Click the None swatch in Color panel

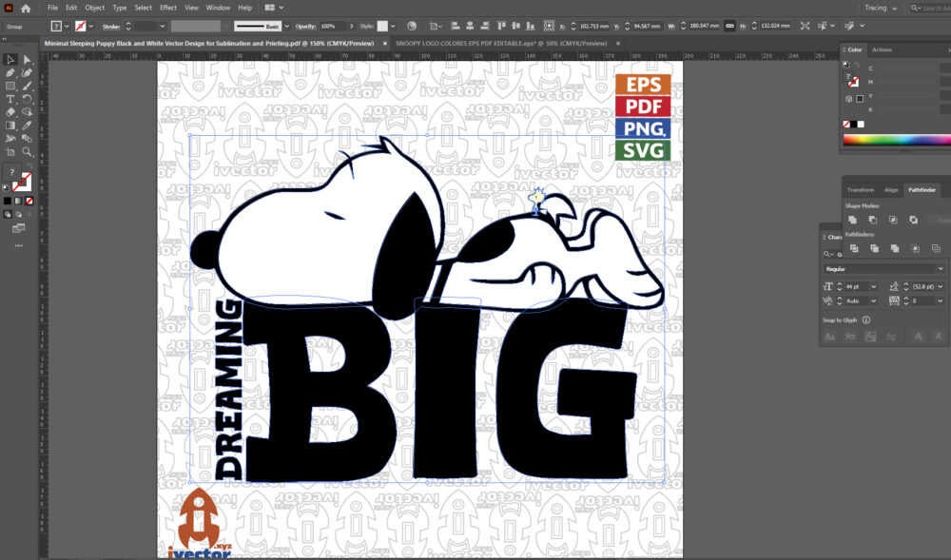(x=846, y=125)
